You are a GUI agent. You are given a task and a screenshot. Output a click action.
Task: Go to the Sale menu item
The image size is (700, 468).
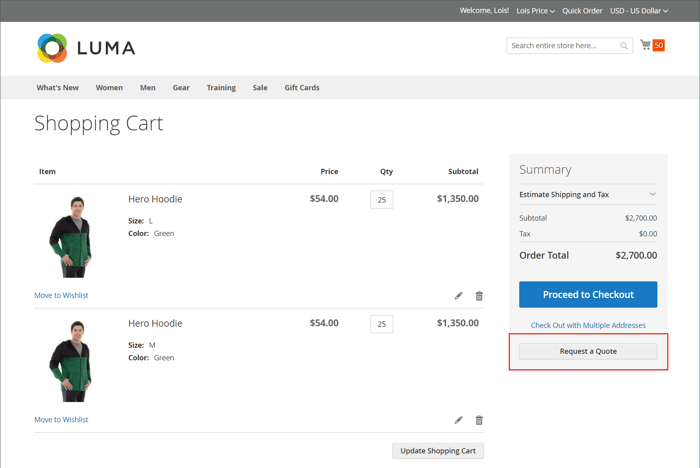click(260, 88)
